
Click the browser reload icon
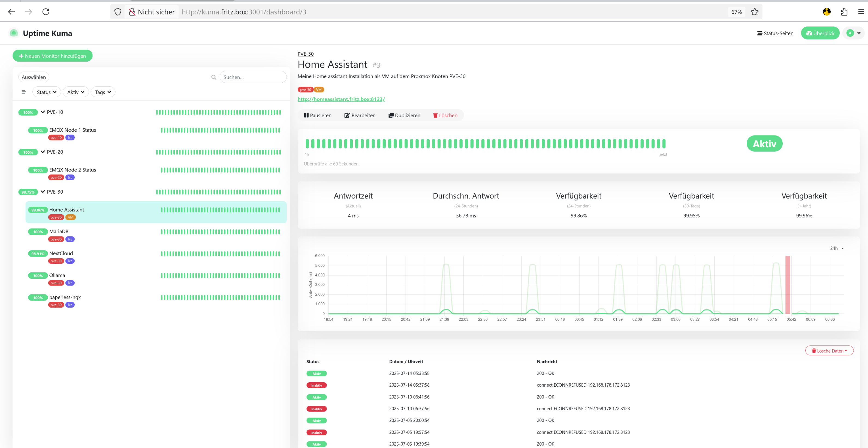(46, 12)
